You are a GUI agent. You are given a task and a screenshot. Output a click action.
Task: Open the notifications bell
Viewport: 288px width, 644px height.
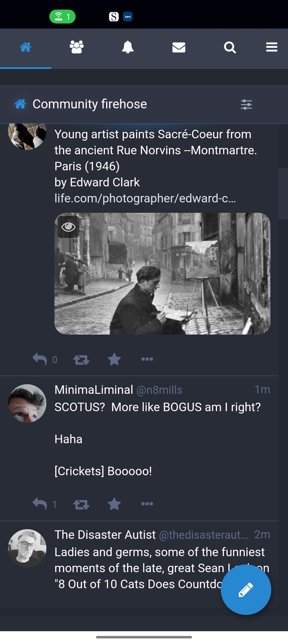click(128, 48)
